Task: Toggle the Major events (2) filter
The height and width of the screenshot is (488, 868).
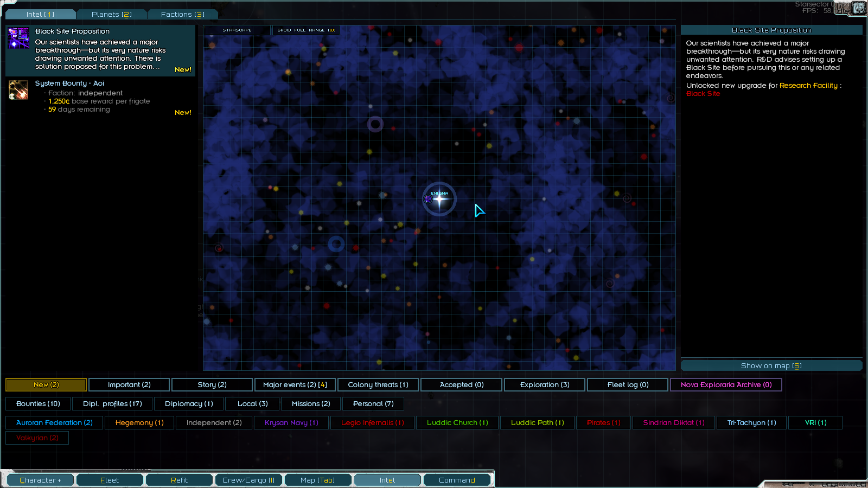Action: tap(295, 384)
